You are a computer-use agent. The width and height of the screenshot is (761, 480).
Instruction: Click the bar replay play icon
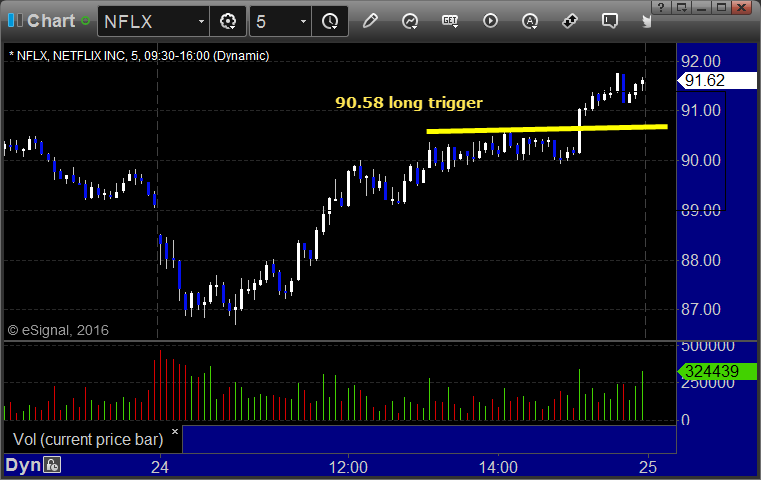(x=490, y=21)
